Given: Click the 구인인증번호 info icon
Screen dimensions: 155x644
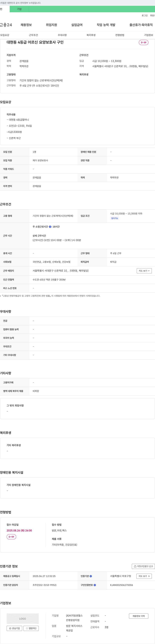Looking at the screenshot, I should pos(95,585).
